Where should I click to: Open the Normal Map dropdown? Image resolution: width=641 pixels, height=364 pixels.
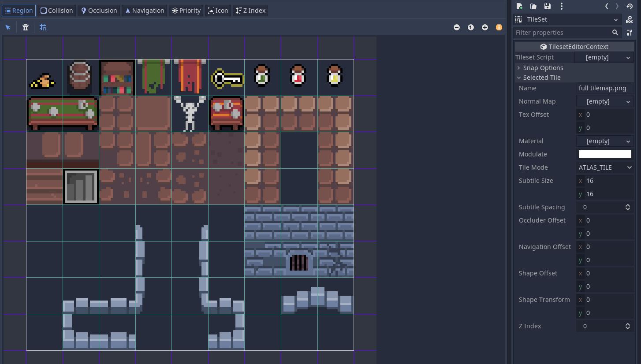click(x=605, y=101)
